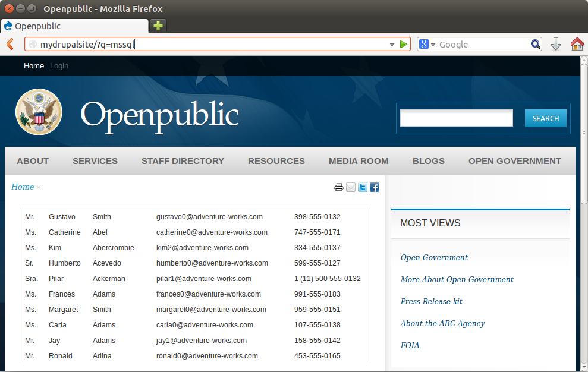Click phone number 1 (11) 500 555-0132

(328, 279)
